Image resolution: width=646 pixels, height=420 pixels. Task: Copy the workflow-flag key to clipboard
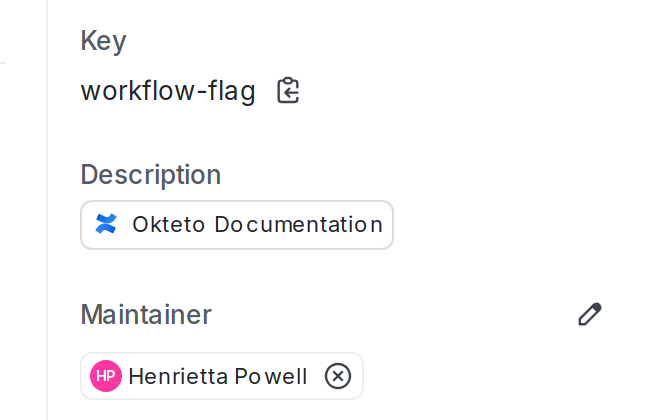coord(288,91)
